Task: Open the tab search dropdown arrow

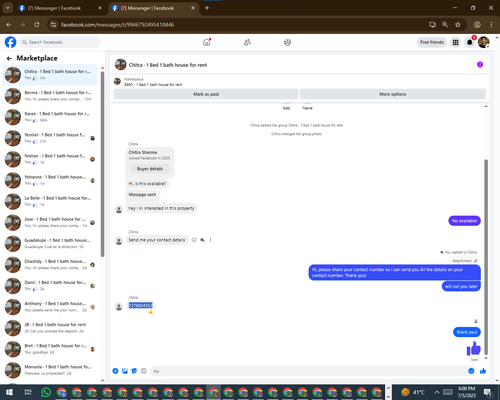Action: (x=7, y=8)
